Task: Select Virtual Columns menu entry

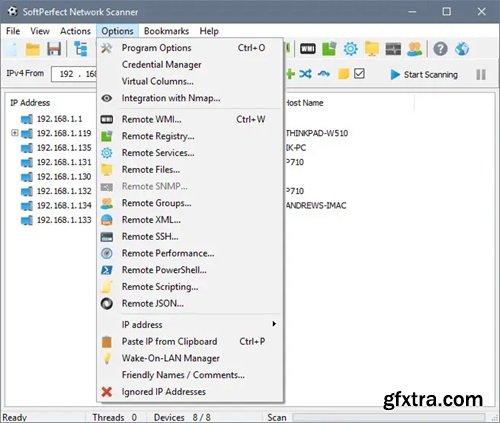Action: [x=190, y=81]
